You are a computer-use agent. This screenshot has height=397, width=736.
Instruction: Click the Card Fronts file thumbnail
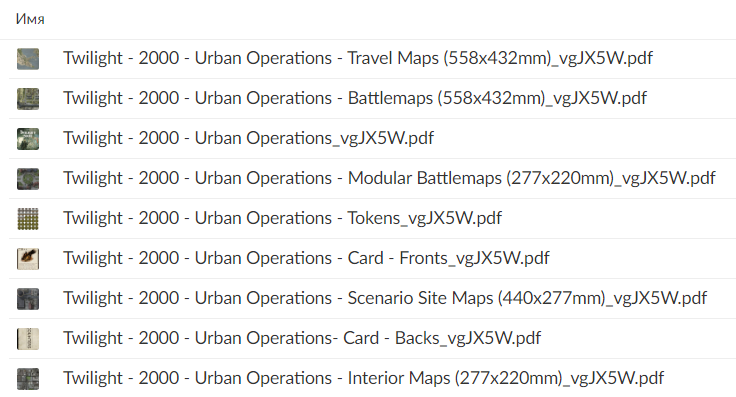[x=28, y=259]
